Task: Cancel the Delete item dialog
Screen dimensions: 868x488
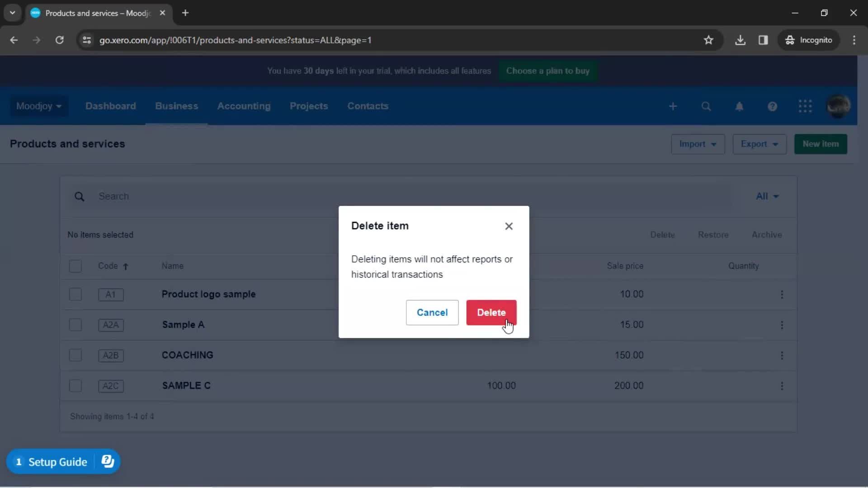Action: (x=432, y=313)
